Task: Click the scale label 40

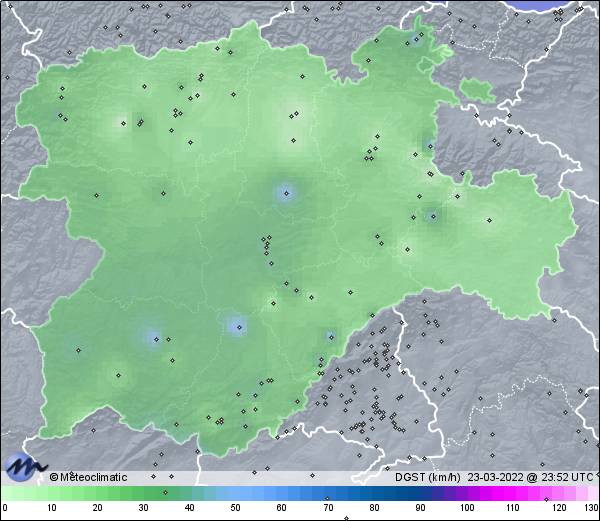Action: [x=189, y=508]
